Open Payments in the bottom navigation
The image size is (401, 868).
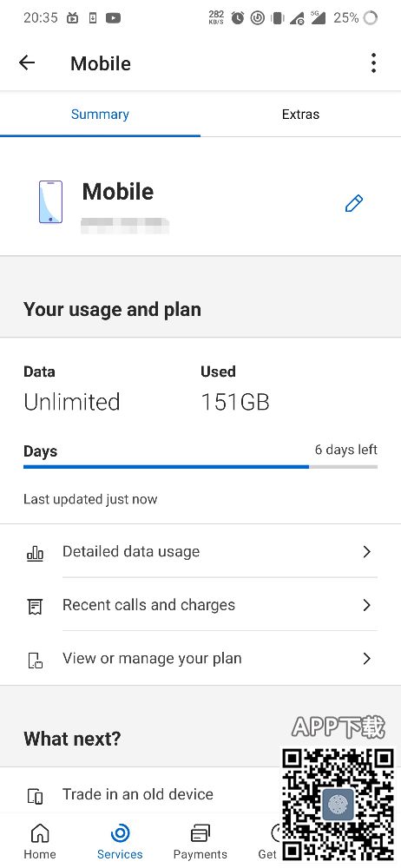click(x=200, y=841)
